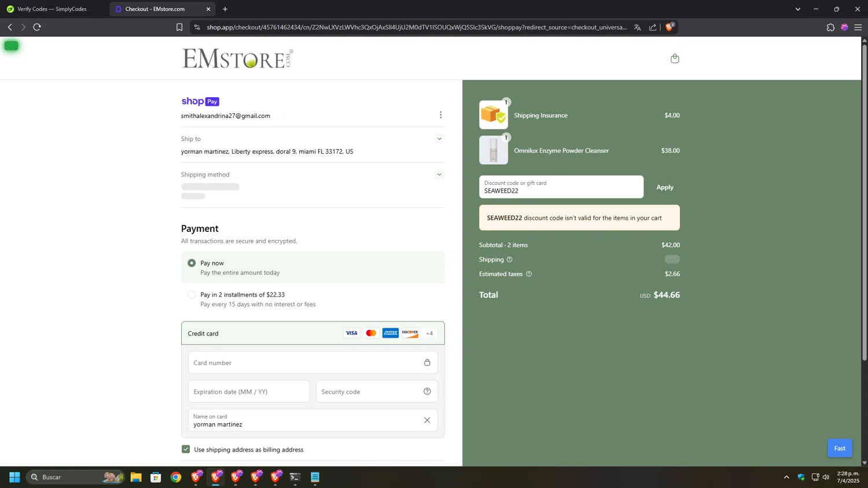This screenshot has height=488, width=868.
Task: Select the Checkout - EMstore.com tab
Action: (x=156, y=9)
